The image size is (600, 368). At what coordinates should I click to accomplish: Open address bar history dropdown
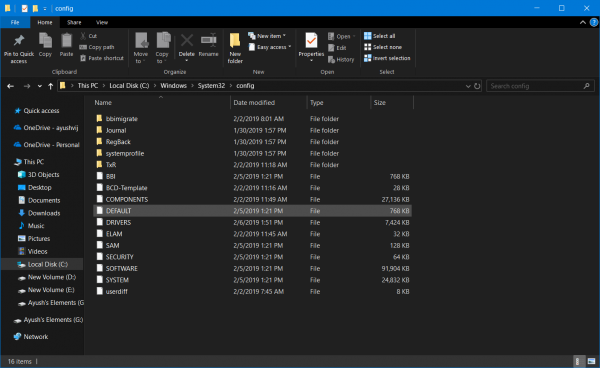[468, 86]
